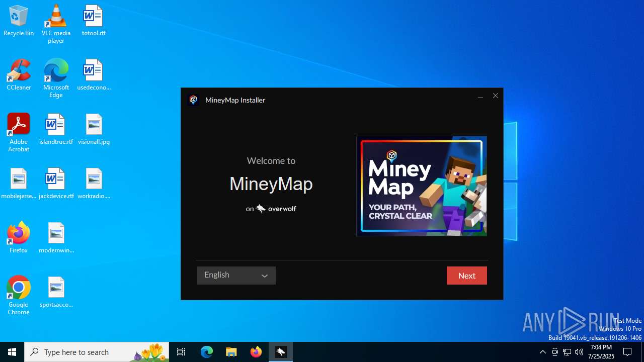Select the workradio... image file
This screenshot has width=644, height=362.
(x=94, y=184)
